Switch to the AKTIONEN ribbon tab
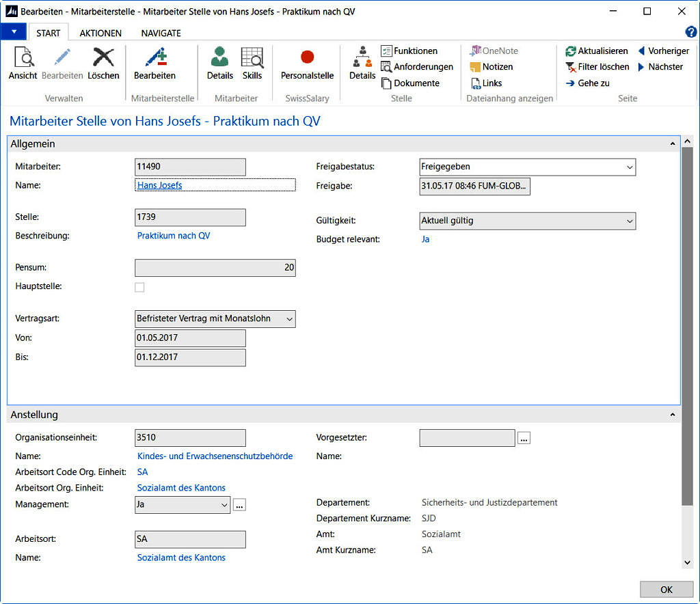Viewport: 700px width, 604px height. point(100,33)
